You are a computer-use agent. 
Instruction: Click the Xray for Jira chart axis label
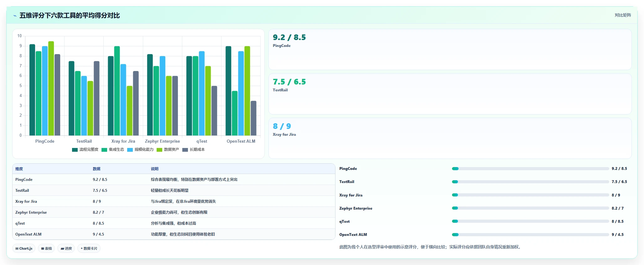click(123, 141)
